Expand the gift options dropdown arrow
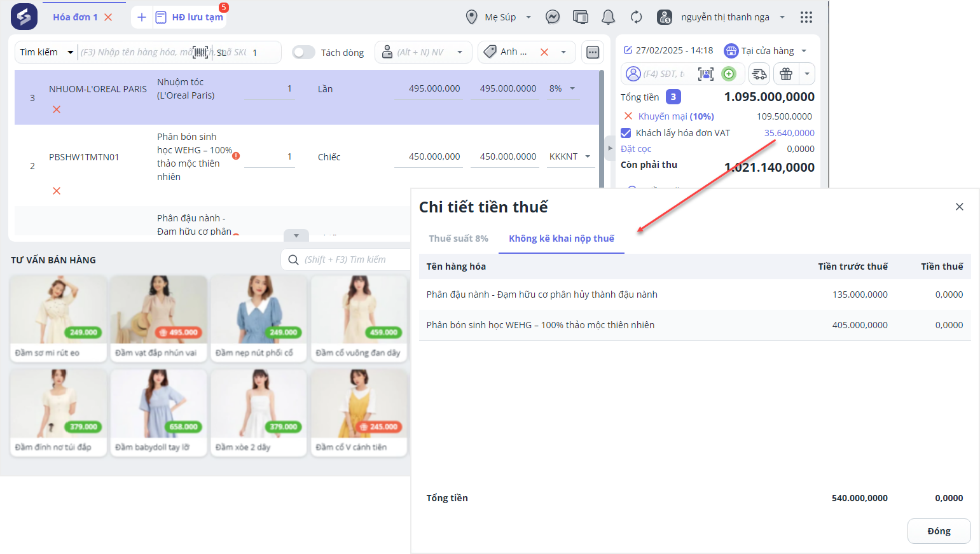This screenshot has height=554, width=980. [807, 74]
